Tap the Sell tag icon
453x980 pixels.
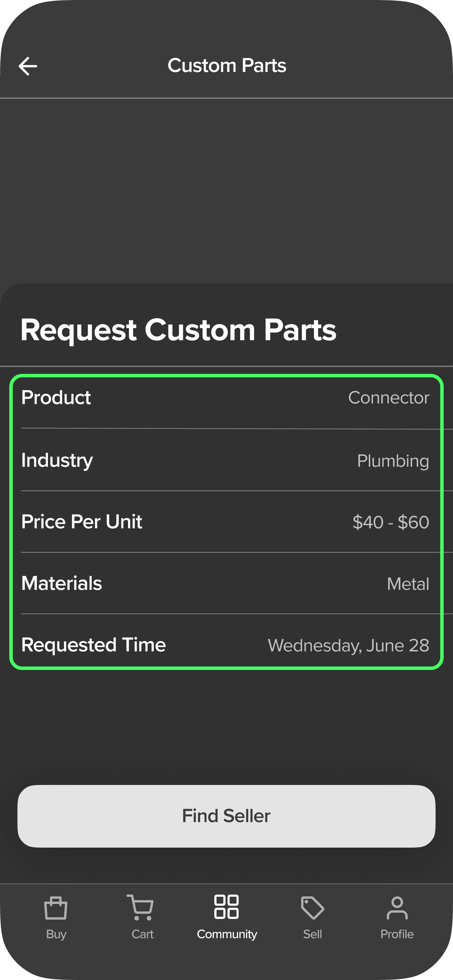tap(312, 908)
